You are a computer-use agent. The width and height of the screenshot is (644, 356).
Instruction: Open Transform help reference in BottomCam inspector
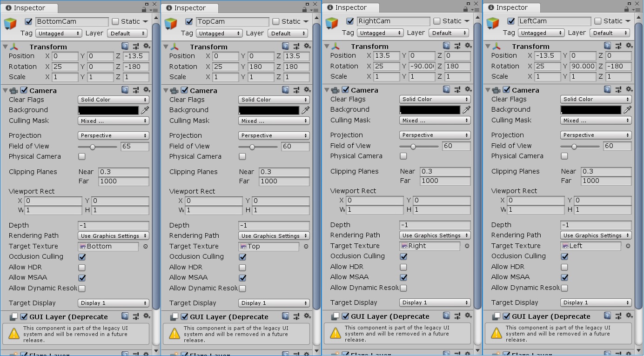click(x=125, y=46)
